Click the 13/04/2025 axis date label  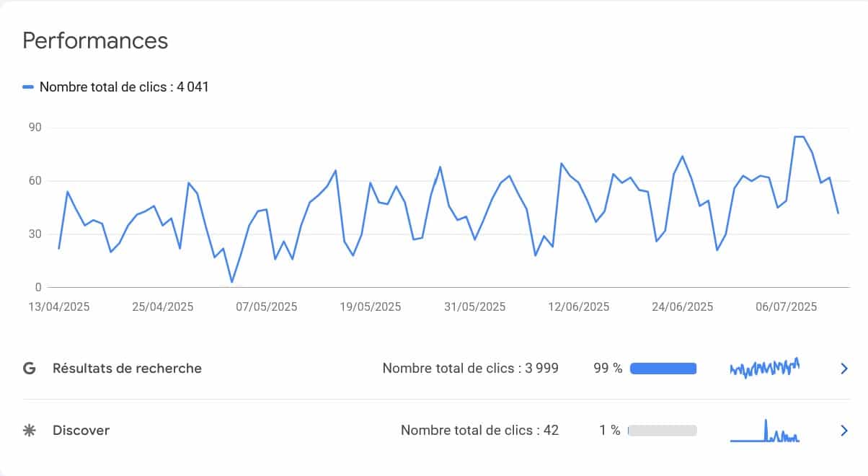pyautogui.click(x=59, y=307)
